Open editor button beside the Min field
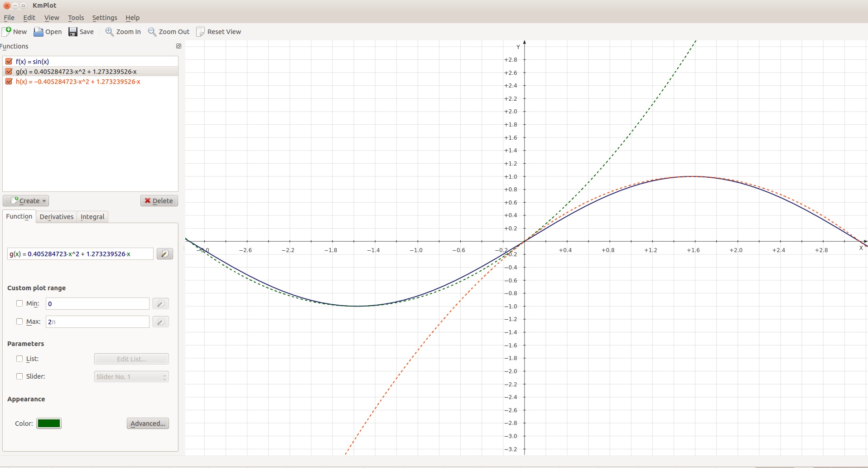The image size is (868, 468). [160, 304]
